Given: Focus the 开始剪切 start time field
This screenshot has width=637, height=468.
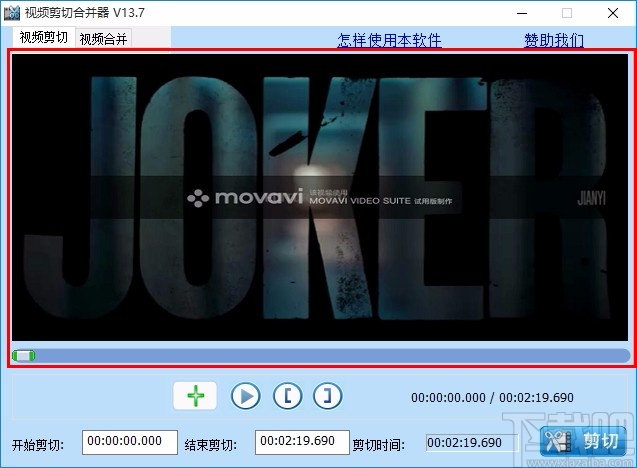Looking at the screenshot, I should coord(130,442).
